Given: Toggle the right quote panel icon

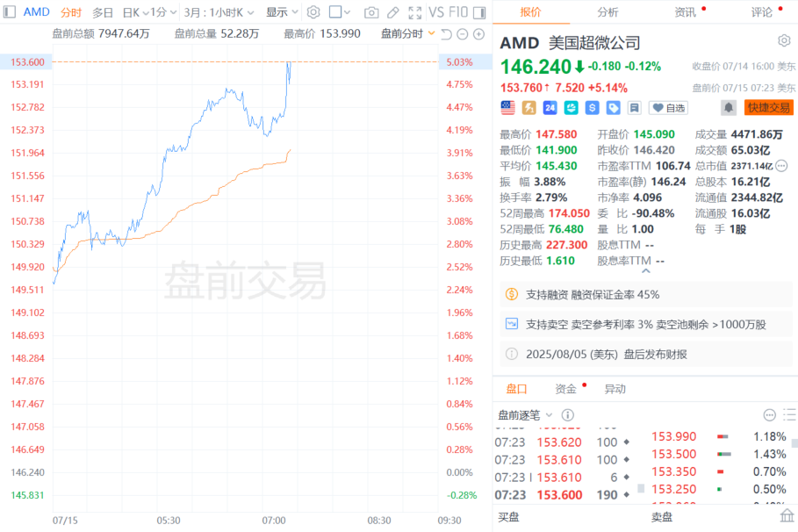Looking at the screenshot, I should point(479,12).
